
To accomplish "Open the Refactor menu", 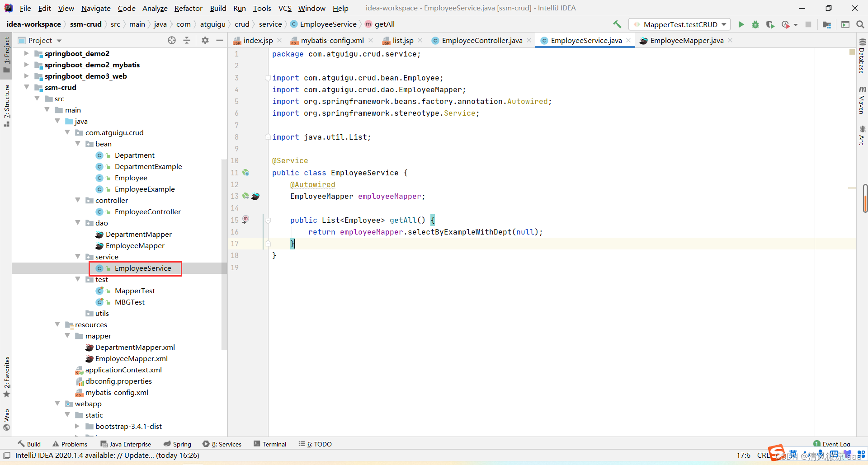I will tap(189, 8).
